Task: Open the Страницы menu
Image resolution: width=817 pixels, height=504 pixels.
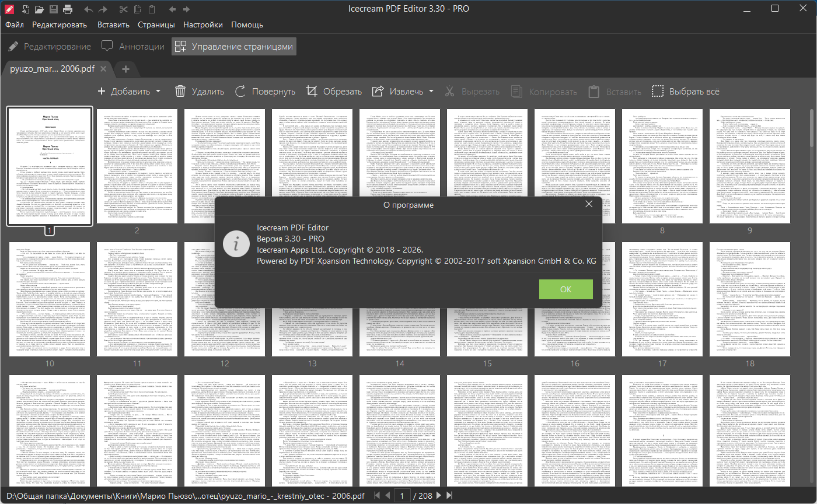Action: click(156, 25)
